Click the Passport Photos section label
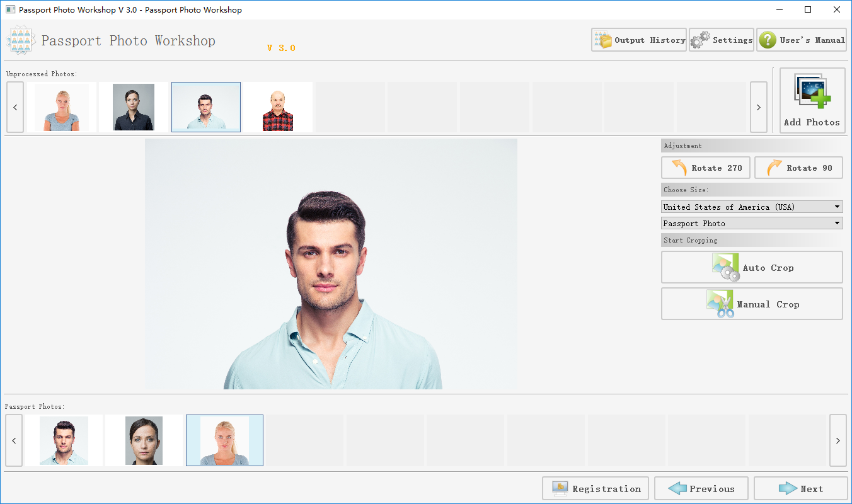852x504 pixels. click(x=35, y=406)
